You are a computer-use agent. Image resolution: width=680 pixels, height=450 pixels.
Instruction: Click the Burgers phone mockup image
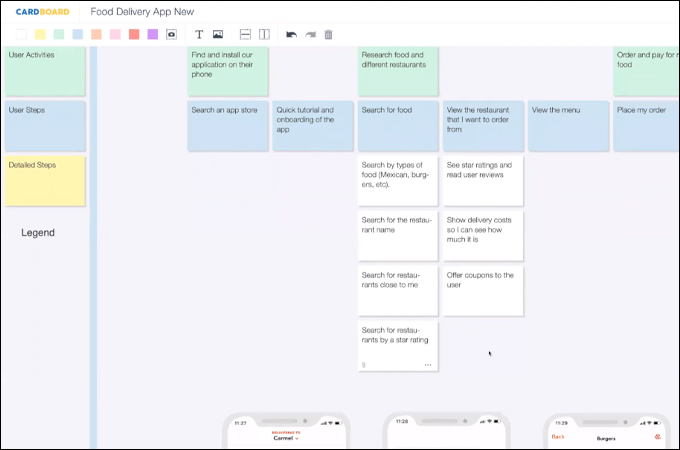(x=606, y=430)
